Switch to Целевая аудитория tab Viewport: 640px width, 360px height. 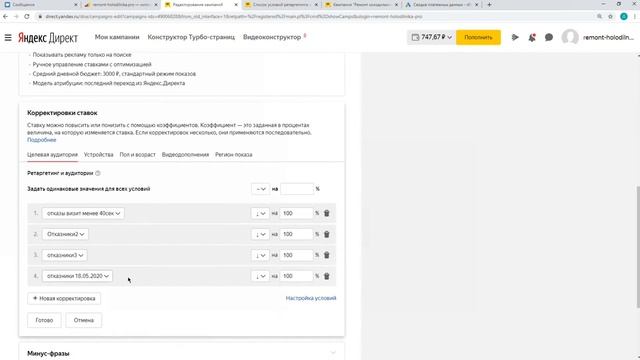(52, 155)
